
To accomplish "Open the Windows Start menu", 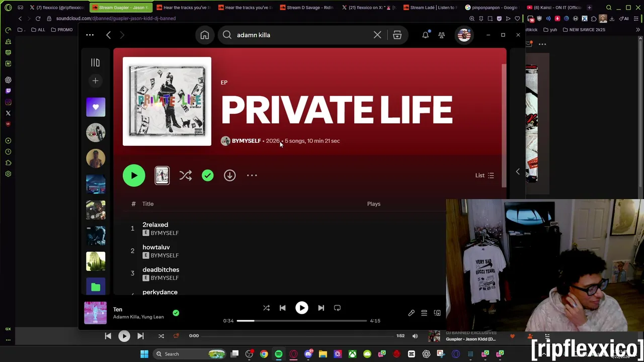I will 144,354.
